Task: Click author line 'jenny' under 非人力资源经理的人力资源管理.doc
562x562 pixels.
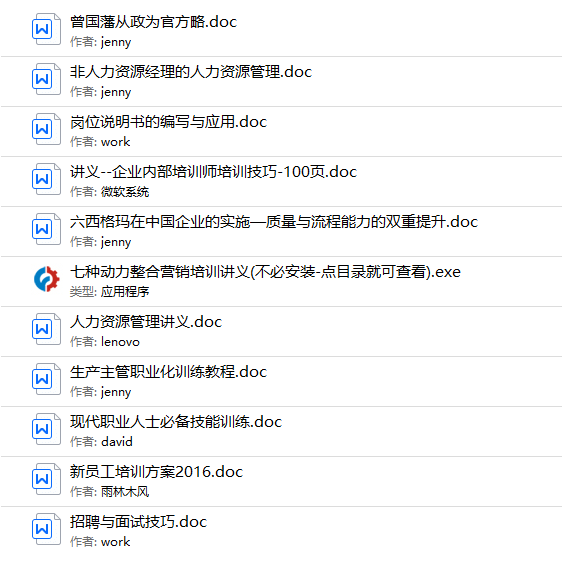Action: click(x=101, y=92)
